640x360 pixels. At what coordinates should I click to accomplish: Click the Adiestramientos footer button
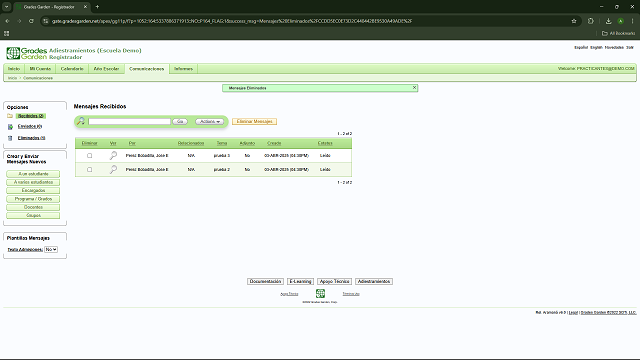pos(374,282)
